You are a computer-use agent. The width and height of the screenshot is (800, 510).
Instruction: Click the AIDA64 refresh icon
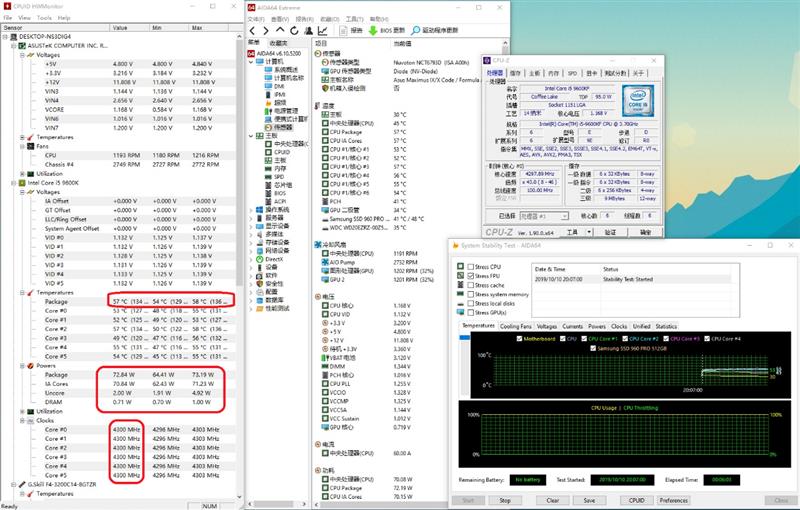294,31
